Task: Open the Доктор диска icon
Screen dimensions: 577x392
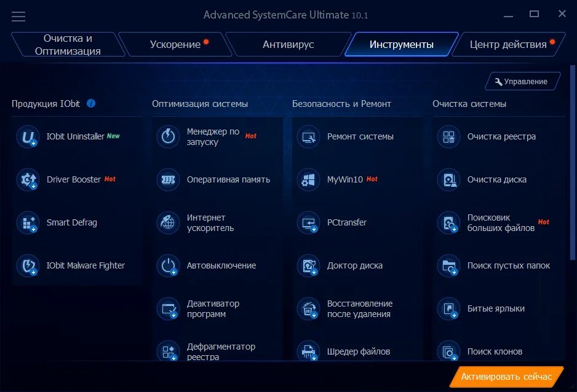Action: point(308,265)
